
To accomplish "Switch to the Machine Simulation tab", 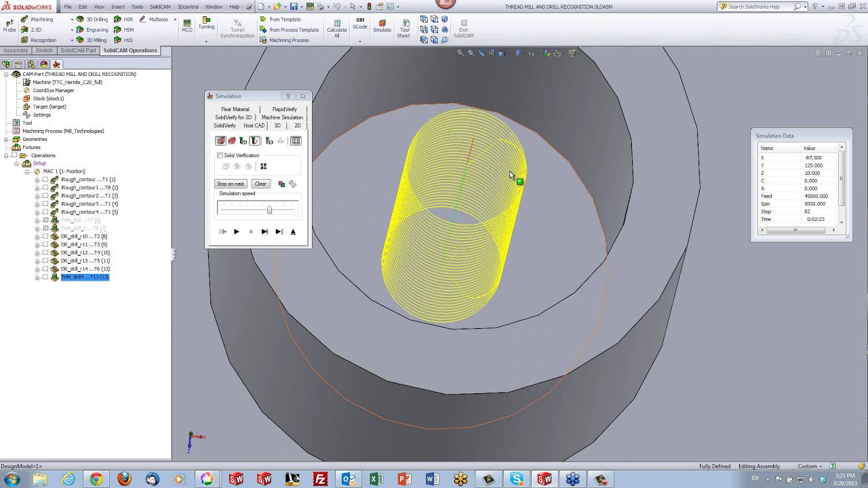I will pos(282,117).
